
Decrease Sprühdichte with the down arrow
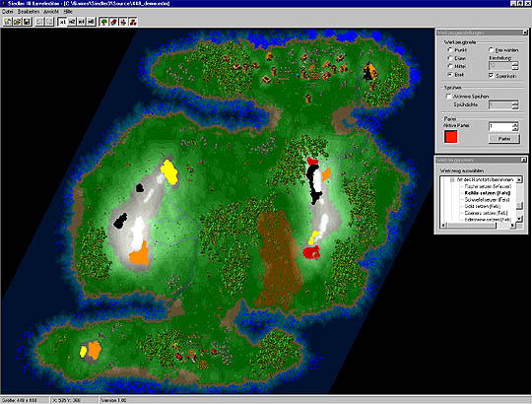pyautogui.click(x=515, y=107)
